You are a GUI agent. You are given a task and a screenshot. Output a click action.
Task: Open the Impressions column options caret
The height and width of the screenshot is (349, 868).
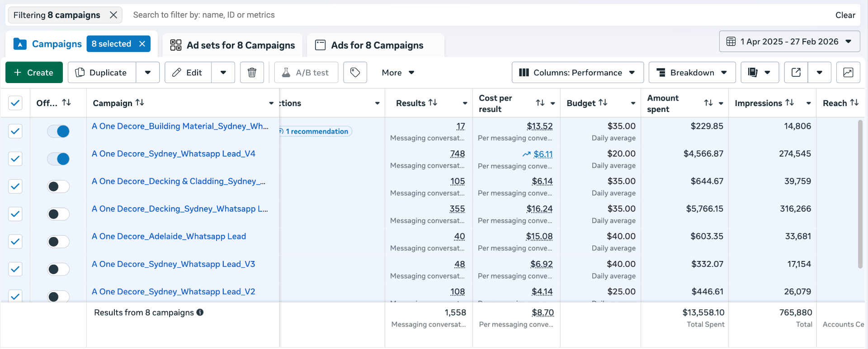[808, 103]
